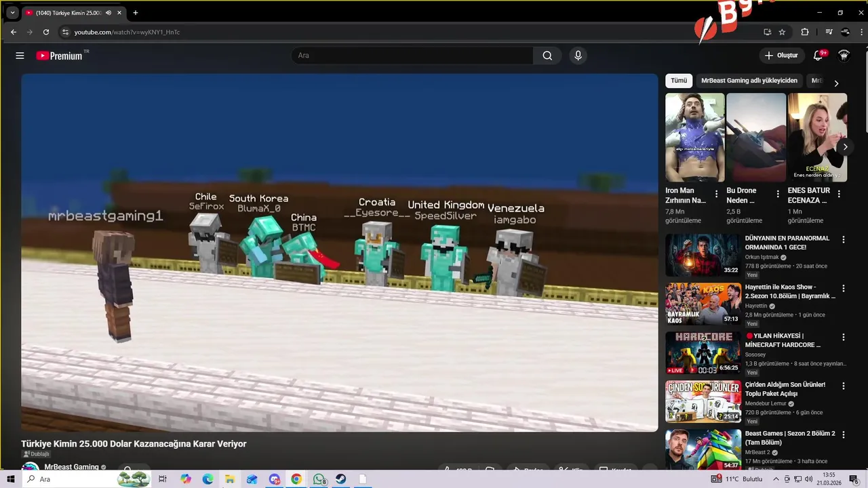
Task: Open options for ENES BATUR ECENAZA short
Action: pyautogui.click(x=839, y=194)
